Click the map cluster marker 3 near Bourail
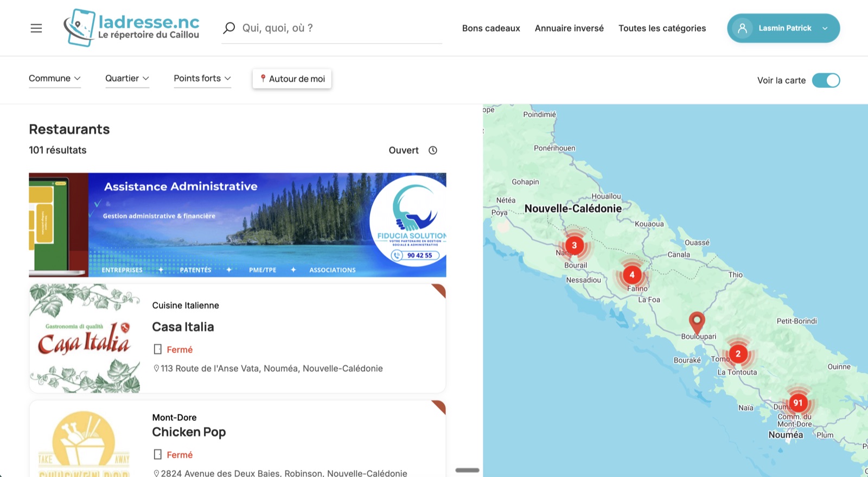This screenshot has width=868, height=477. [x=574, y=245]
